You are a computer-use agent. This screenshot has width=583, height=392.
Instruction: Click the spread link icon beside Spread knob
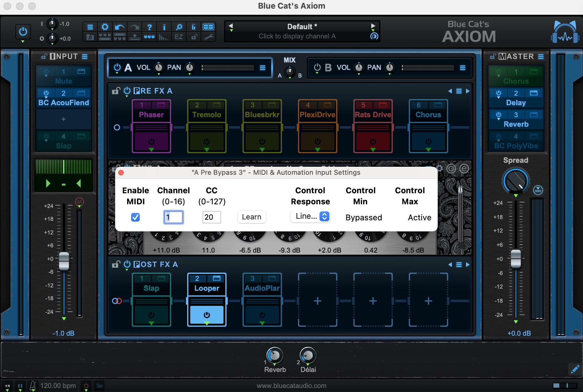[x=538, y=190]
